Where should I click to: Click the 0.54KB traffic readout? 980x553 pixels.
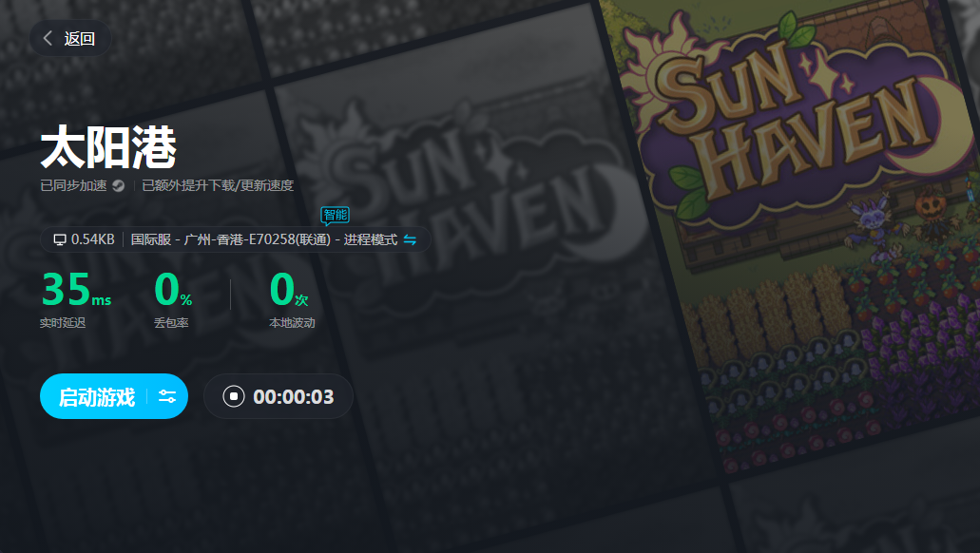(x=92, y=239)
